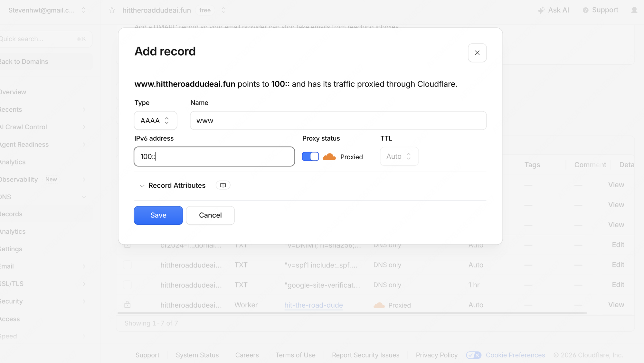Click the free plan badge
The image size is (644, 363).
[205, 10]
